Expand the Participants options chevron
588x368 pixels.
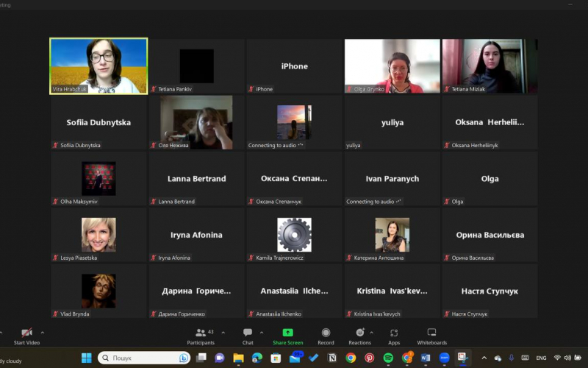point(223,333)
